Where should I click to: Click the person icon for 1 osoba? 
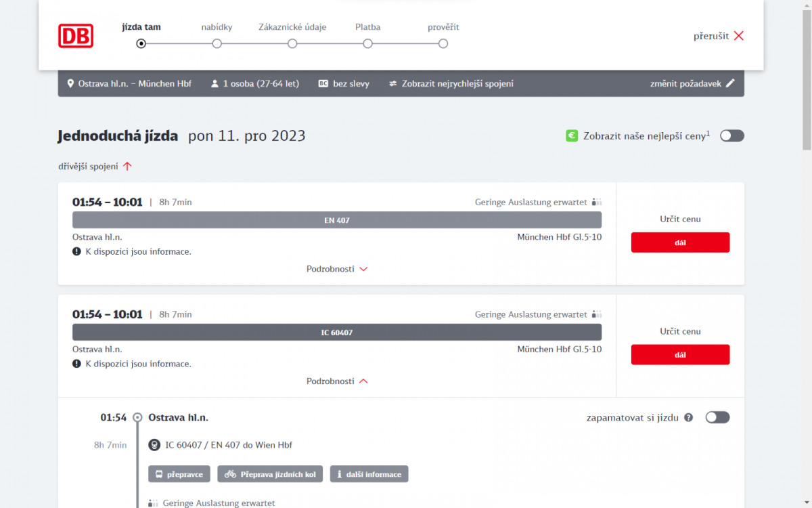[215, 84]
